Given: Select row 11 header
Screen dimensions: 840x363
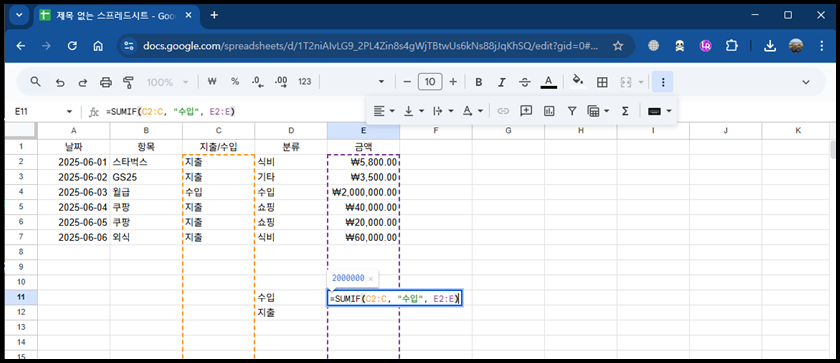Looking at the screenshot, I should point(21,298).
